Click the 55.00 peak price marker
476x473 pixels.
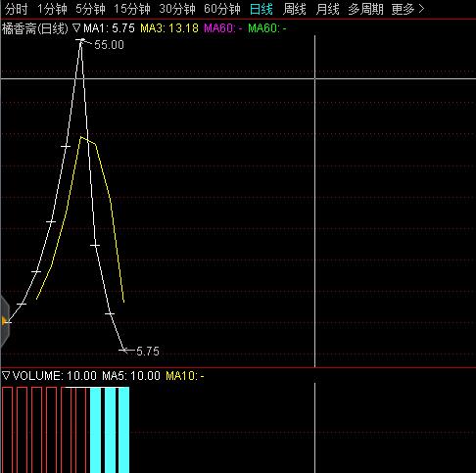(109, 45)
